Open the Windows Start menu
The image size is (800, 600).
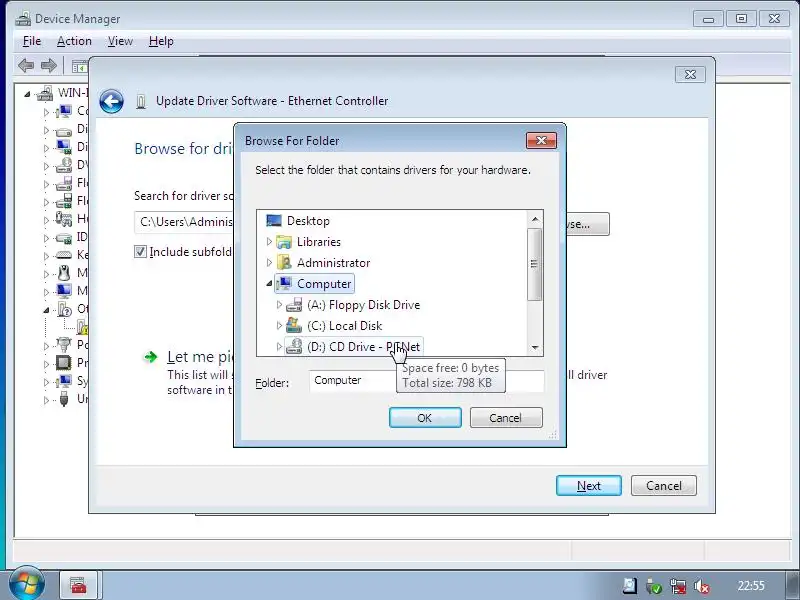tap(25, 584)
